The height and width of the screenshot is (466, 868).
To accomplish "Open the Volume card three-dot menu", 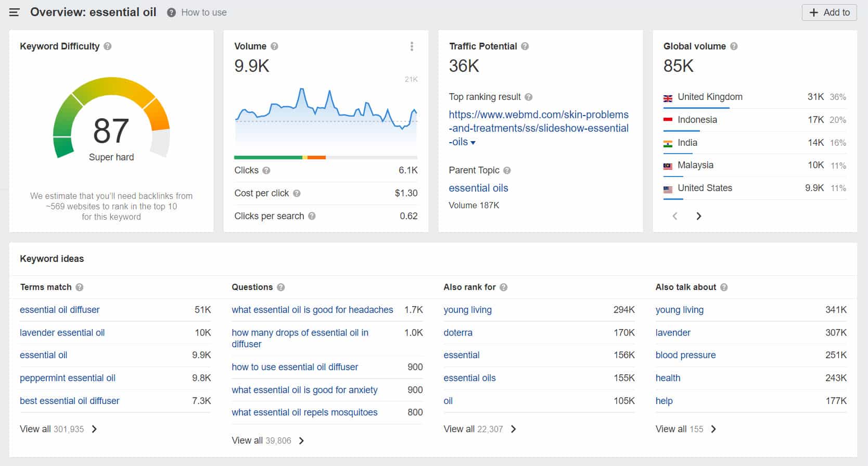I will 412,46.
